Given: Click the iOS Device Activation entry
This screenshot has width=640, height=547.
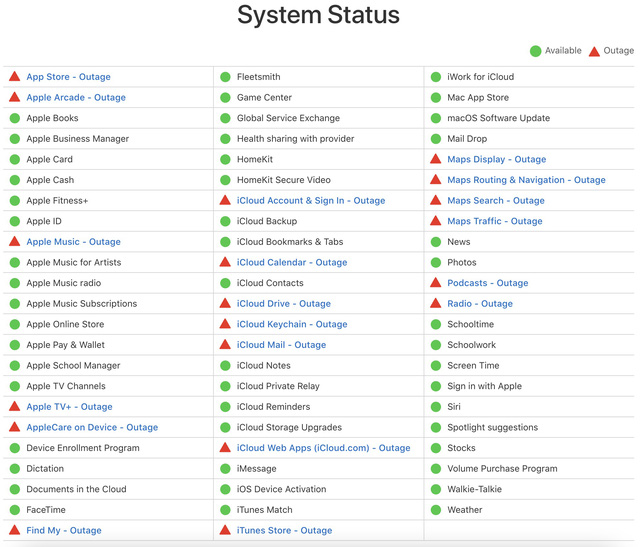Looking at the screenshot, I should click(x=281, y=489).
